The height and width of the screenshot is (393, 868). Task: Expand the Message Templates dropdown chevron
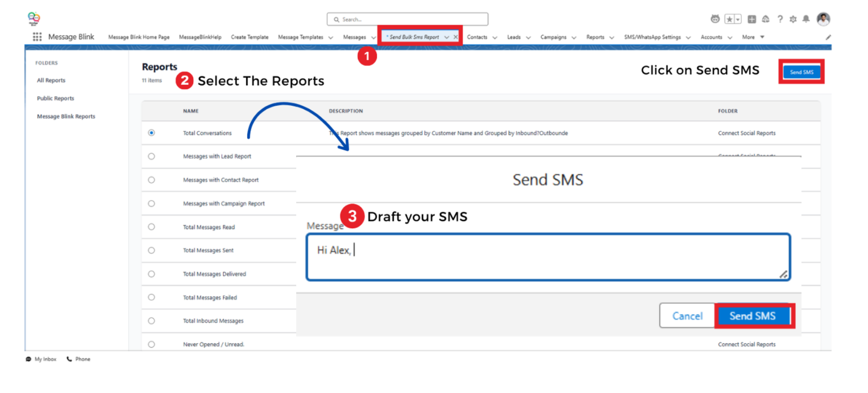pos(330,37)
